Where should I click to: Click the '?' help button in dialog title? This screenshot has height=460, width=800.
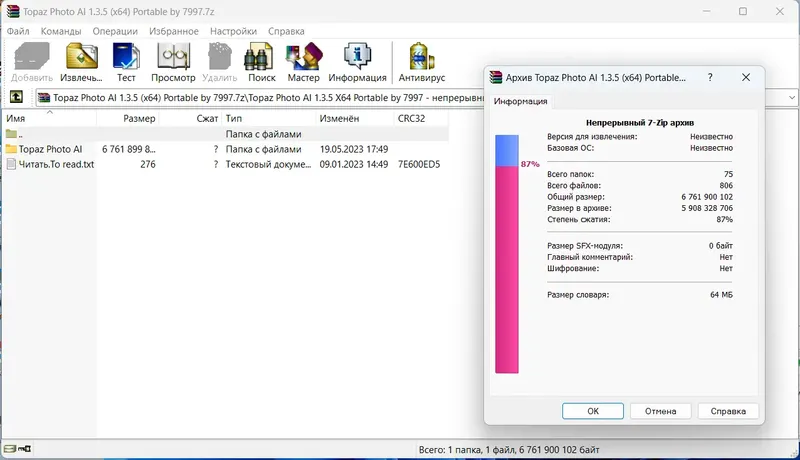[710, 78]
